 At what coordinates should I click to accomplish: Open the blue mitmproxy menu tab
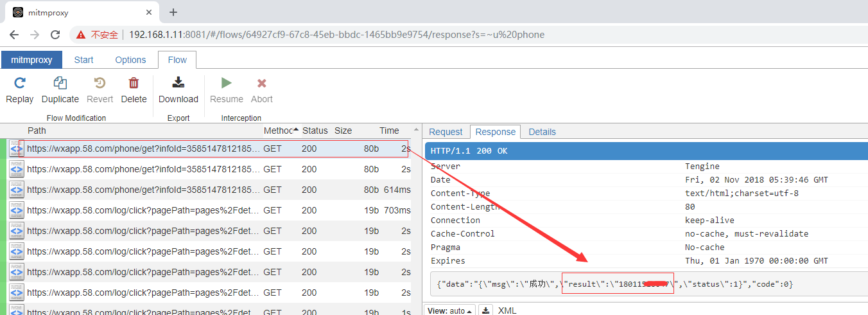pyautogui.click(x=31, y=60)
